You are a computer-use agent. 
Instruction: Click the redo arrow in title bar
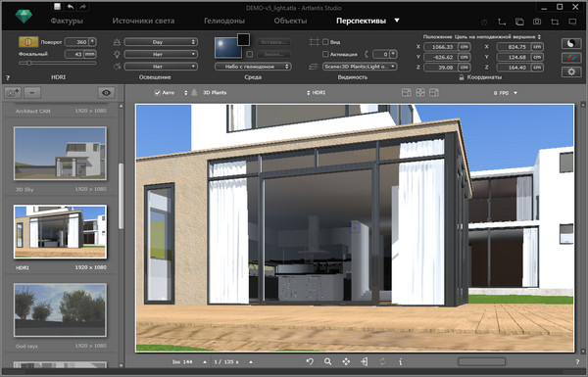tap(83, 7)
